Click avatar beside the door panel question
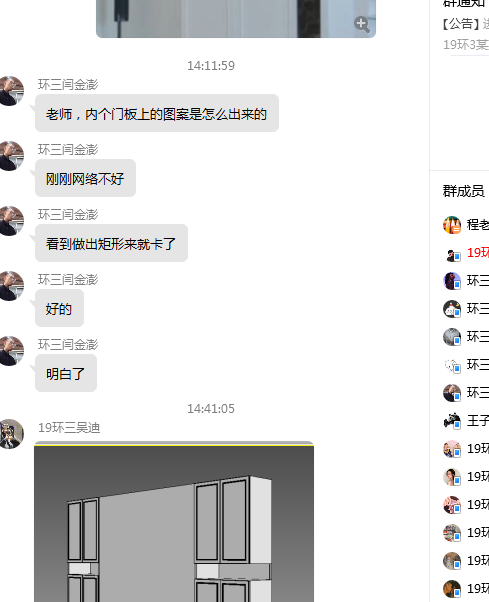The image size is (489, 602). pos(12,91)
